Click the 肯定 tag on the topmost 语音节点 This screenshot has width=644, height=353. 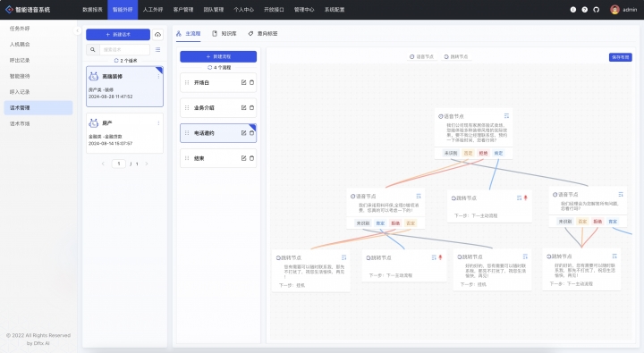[498, 153]
